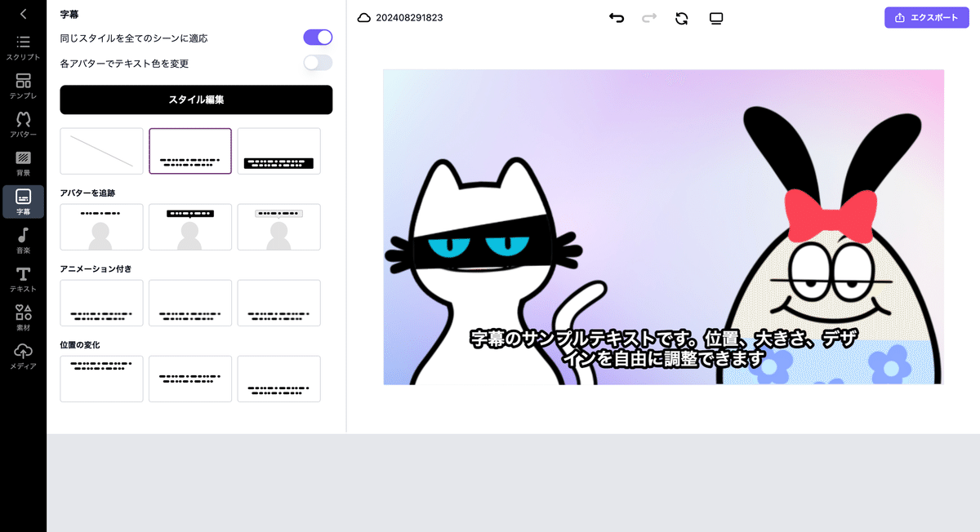
Task: Select the plain text subtitle style thumbnail
Action: [190, 151]
